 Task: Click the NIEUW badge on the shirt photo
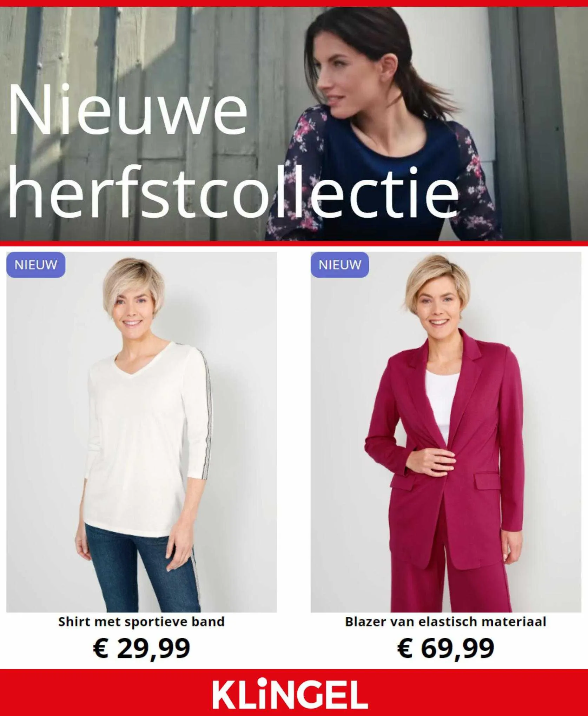[x=36, y=265]
